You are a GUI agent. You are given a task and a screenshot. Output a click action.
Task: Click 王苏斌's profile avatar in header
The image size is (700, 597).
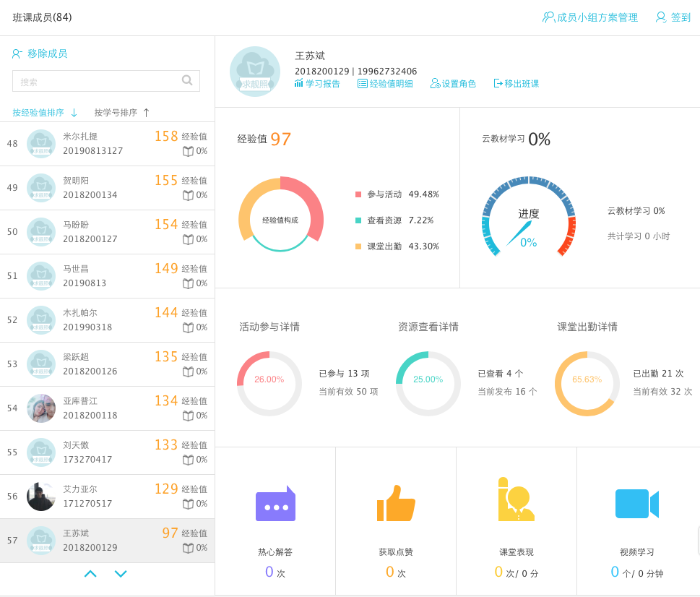(254, 72)
